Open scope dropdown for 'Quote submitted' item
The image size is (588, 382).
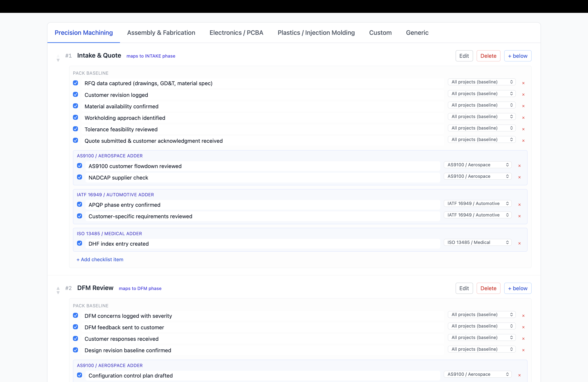[x=481, y=139]
